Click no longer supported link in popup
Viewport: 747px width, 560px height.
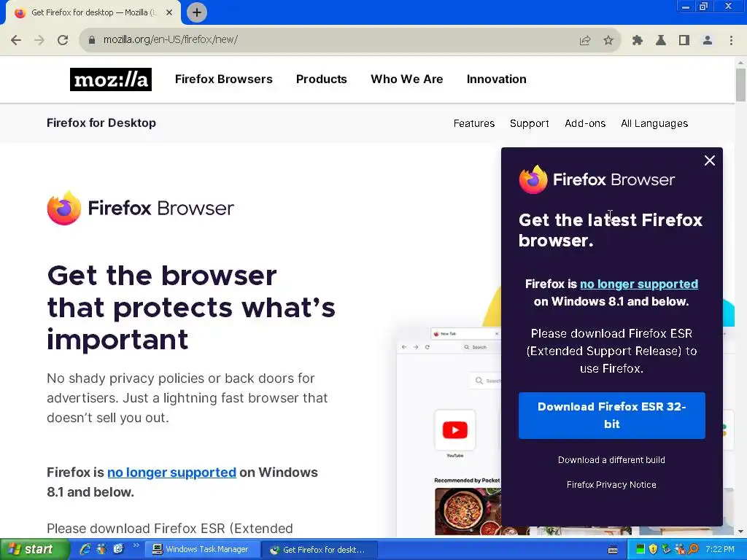pyautogui.click(x=639, y=284)
